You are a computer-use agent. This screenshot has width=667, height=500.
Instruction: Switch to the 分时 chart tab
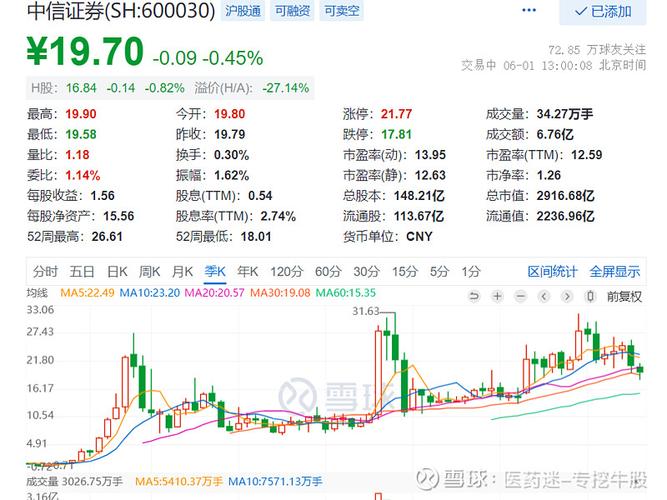coord(45,271)
